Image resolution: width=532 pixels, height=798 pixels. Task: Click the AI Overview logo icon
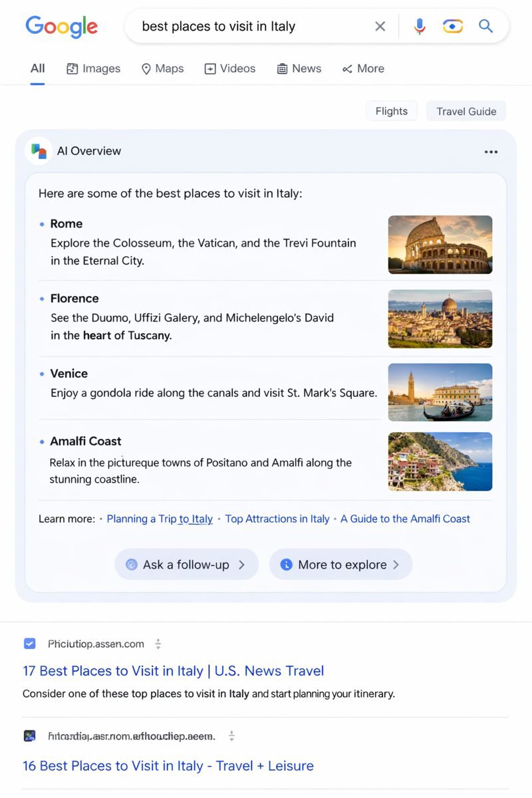pyautogui.click(x=39, y=151)
